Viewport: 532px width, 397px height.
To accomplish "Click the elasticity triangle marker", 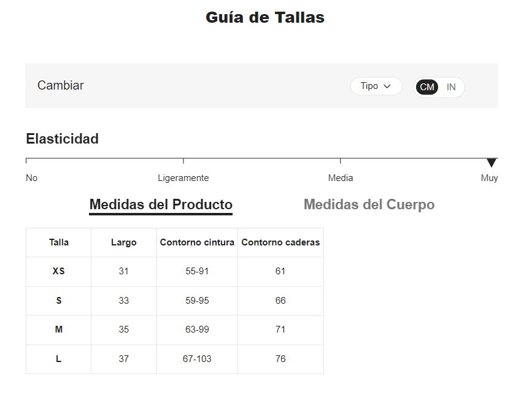I will pos(492,163).
